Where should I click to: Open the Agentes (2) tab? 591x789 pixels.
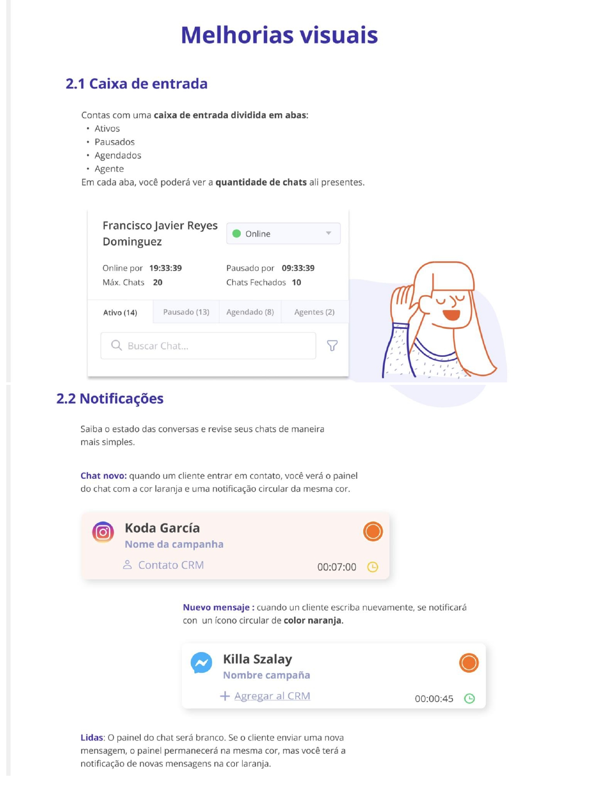pos(314,312)
